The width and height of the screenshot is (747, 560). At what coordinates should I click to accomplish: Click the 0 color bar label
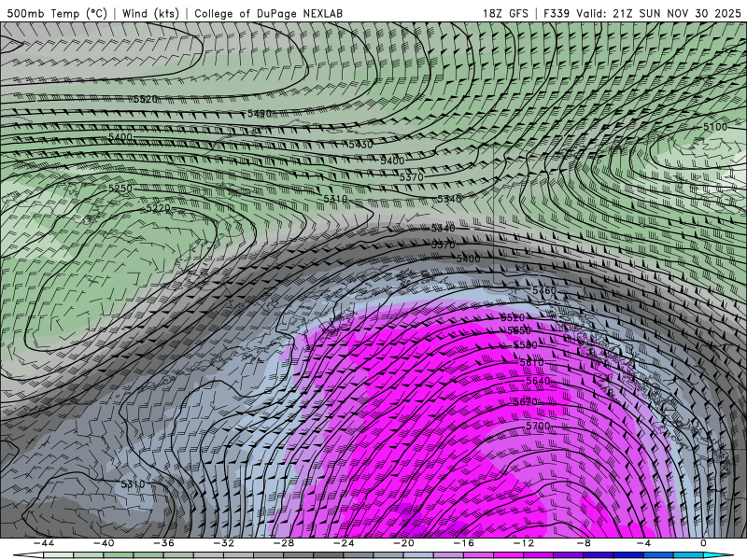click(704, 543)
